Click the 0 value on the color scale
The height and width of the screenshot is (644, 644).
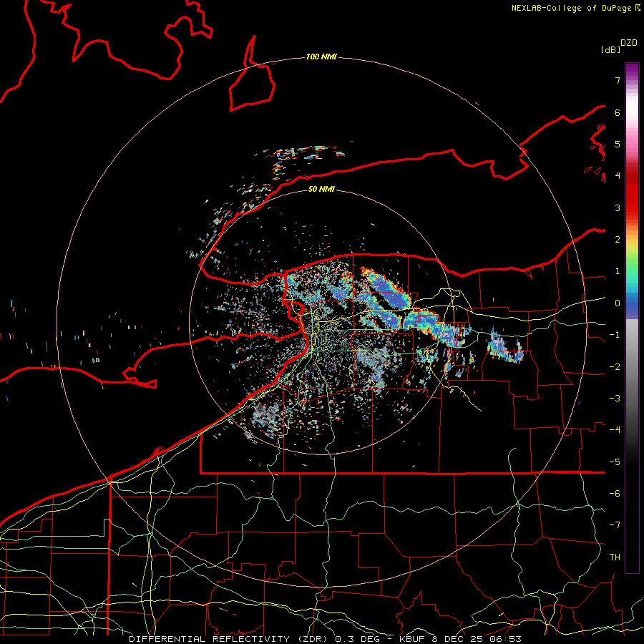coord(618,303)
